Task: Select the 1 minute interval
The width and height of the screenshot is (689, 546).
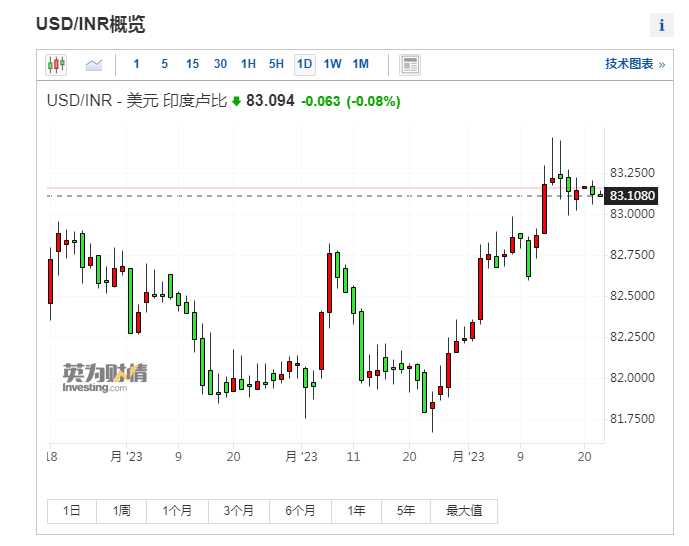Action: (136, 64)
